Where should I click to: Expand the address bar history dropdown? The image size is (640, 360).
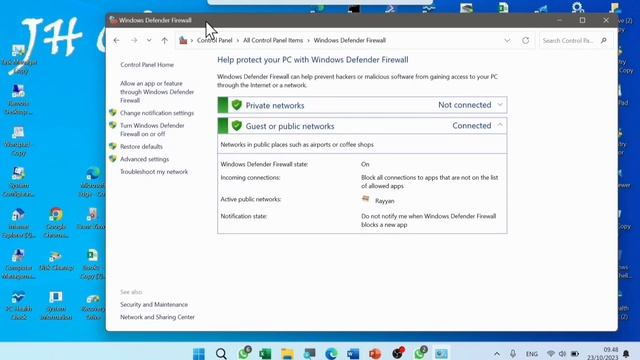(507, 40)
